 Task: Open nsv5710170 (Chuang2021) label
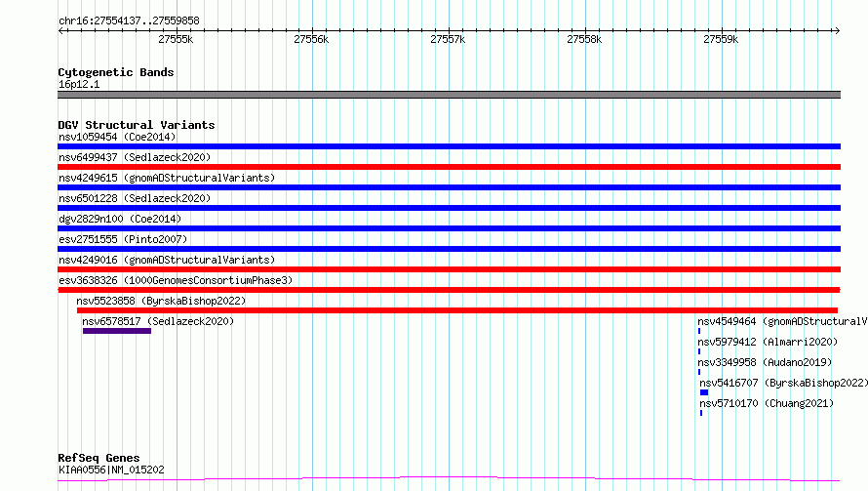pos(767,403)
